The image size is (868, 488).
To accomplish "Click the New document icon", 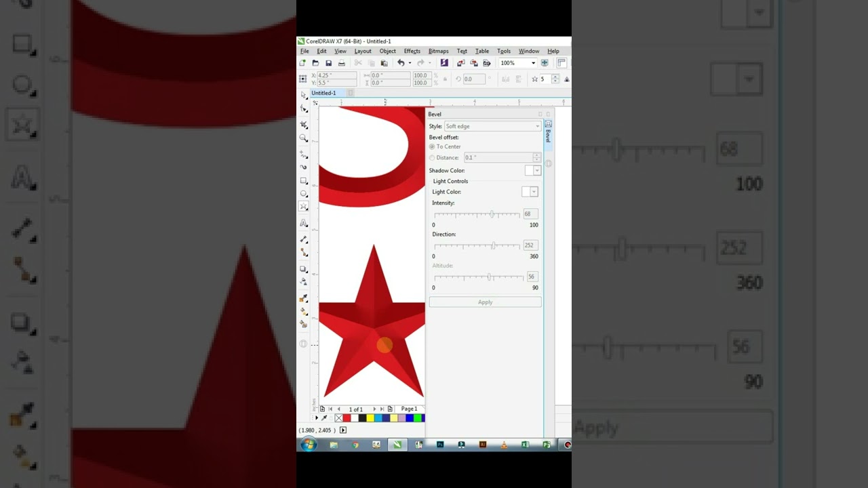I will [x=302, y=63].
